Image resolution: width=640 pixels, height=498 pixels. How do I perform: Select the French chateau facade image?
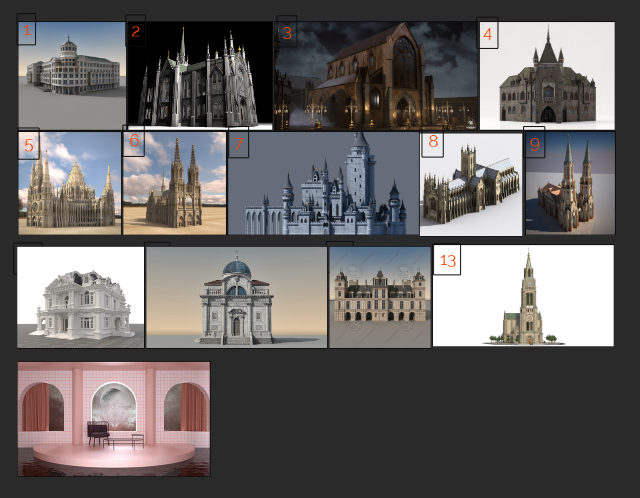(380, 297)
